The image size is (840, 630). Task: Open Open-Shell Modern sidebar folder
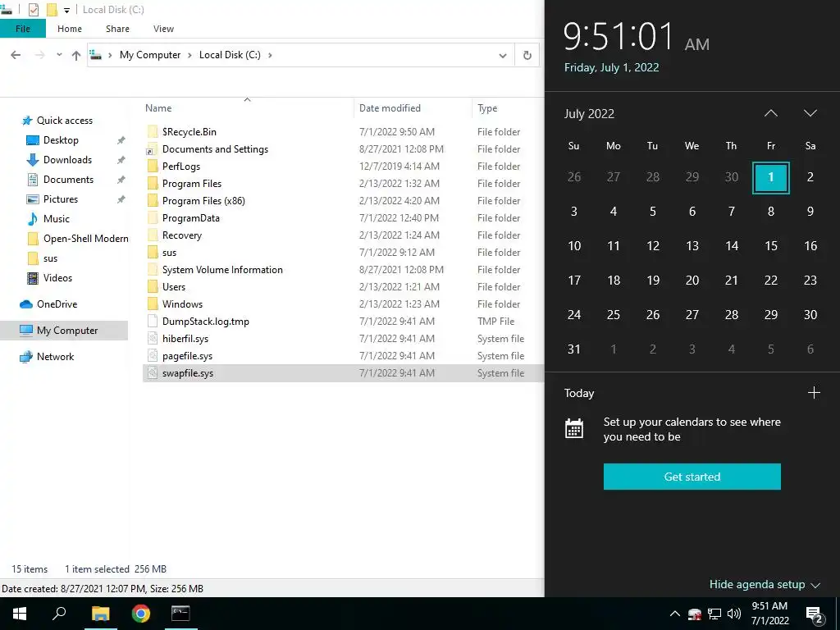point(85,239)
